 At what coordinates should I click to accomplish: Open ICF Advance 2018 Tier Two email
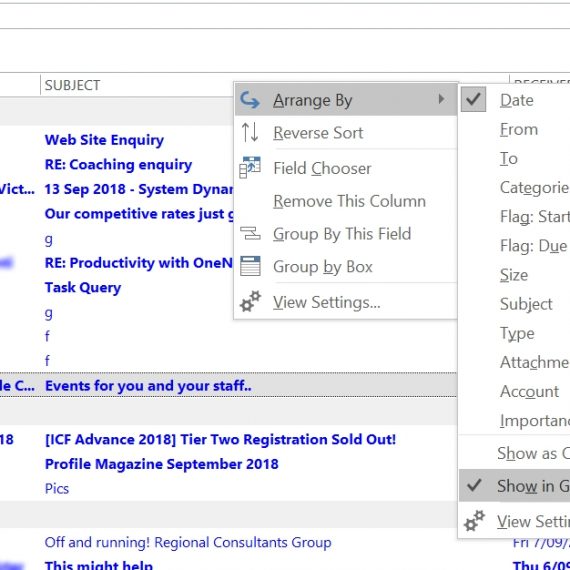coord(220,439)
